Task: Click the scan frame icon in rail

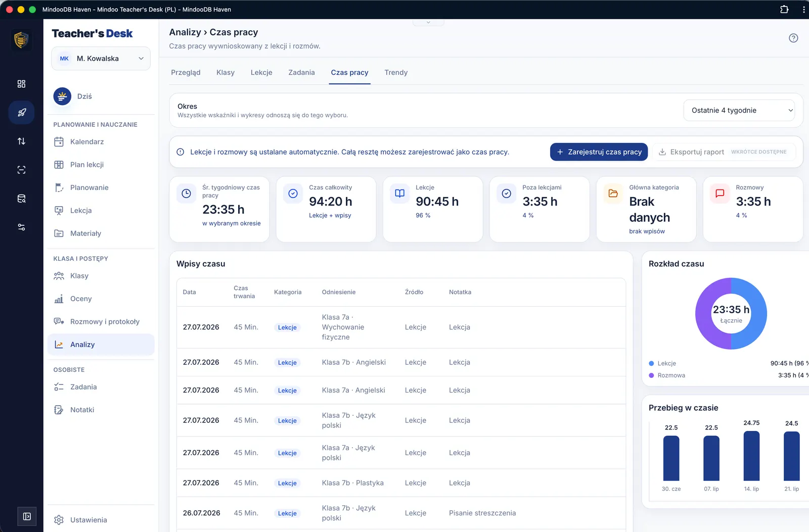Action: point(21,170)
